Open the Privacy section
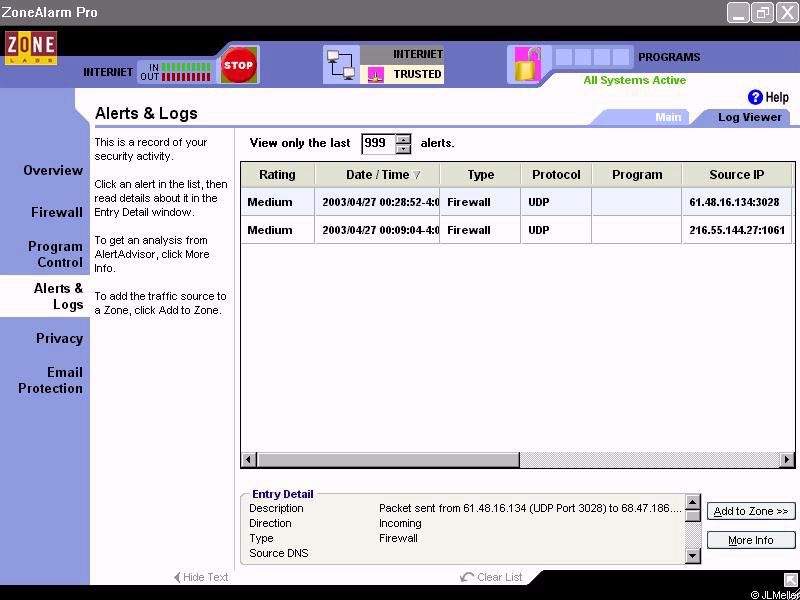The width and height of the screenshot is (800, 600). click(x=59, y=338)
